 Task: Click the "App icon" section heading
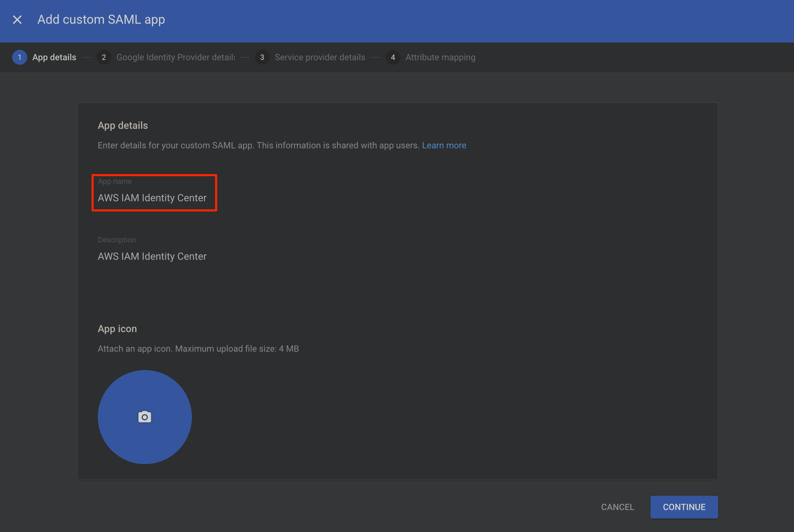pyautogui.click(x=117, y=329)
